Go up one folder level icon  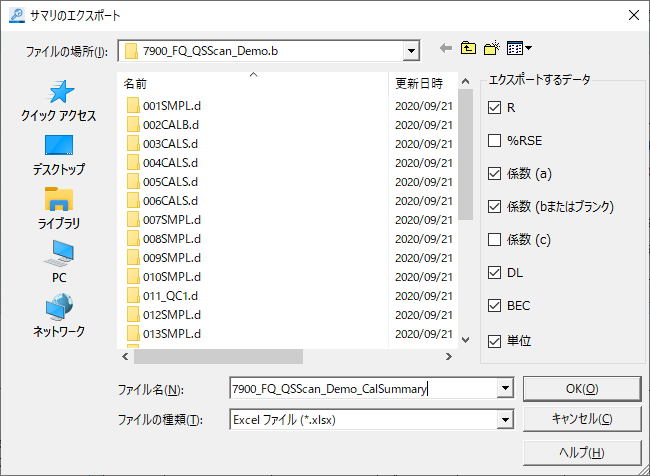pos(468,48)
